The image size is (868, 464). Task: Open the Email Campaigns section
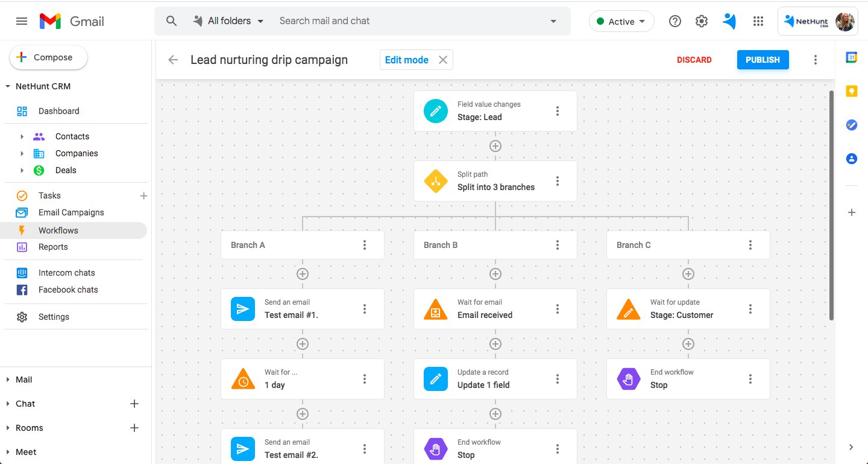(x=71, y=212)
